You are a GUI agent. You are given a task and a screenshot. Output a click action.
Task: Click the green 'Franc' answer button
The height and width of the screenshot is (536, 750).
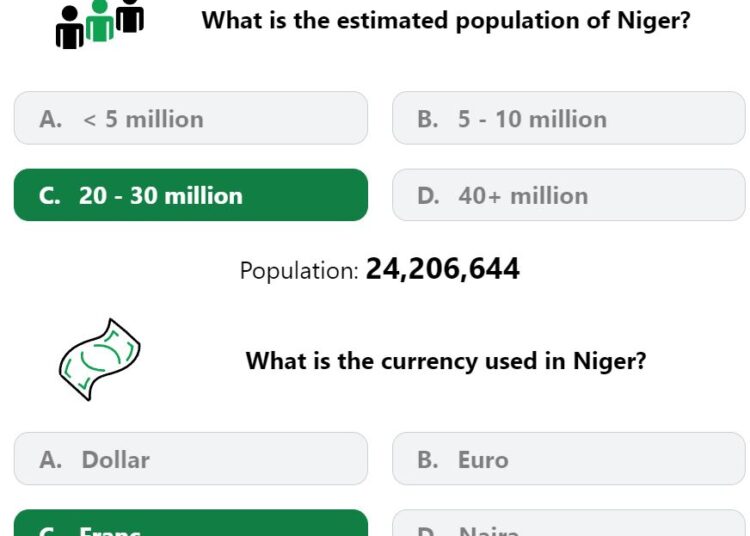coord(191,523)
